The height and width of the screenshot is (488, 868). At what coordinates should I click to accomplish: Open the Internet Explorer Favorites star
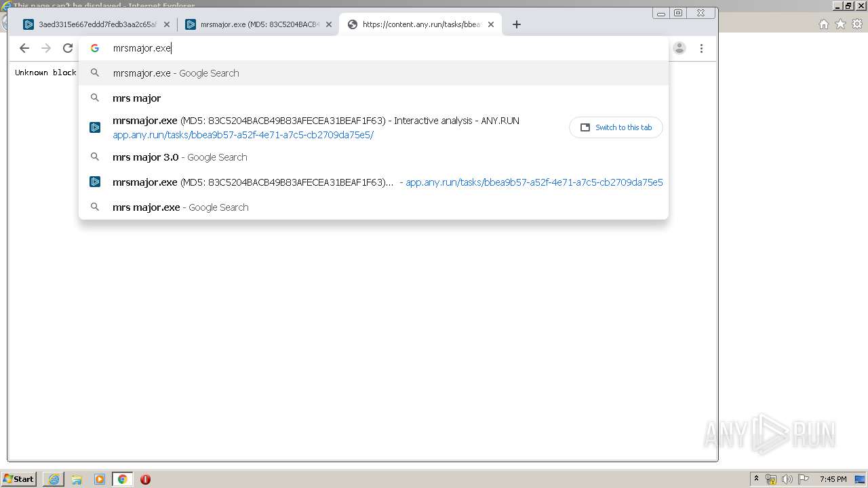[840, 24]
